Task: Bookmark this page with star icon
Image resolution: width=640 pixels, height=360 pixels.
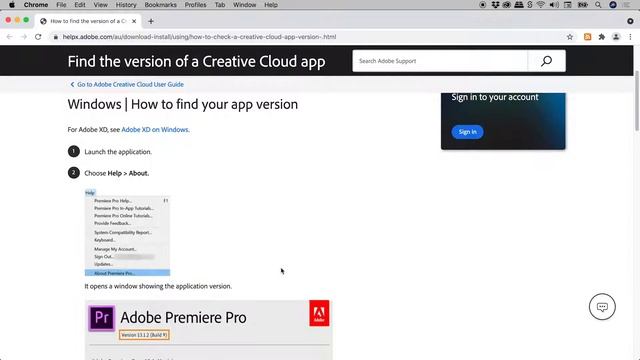Action: (570, 37)
